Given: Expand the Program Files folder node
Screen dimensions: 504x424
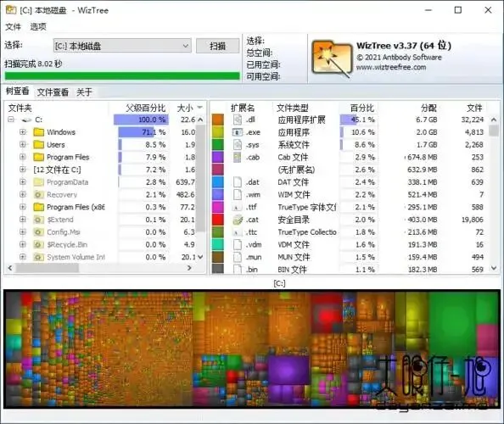Looking at the screenshot, I should pyautogui.click(x=23, y=157).
